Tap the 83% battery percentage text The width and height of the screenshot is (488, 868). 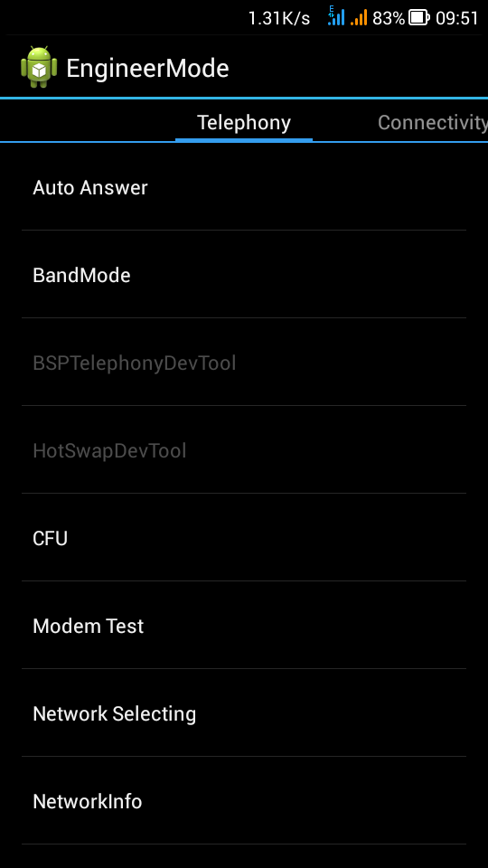pyautogui.click(x=389, y=18)
